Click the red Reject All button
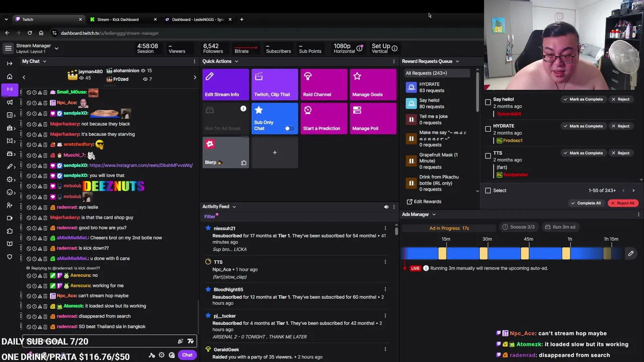Screen dimensions: 644x362 (623, 203)
